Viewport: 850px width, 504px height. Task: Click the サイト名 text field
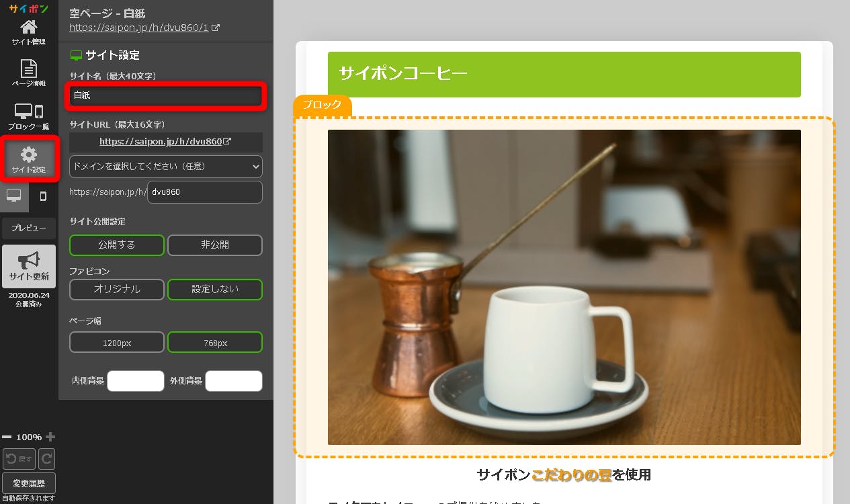(166, 96)
